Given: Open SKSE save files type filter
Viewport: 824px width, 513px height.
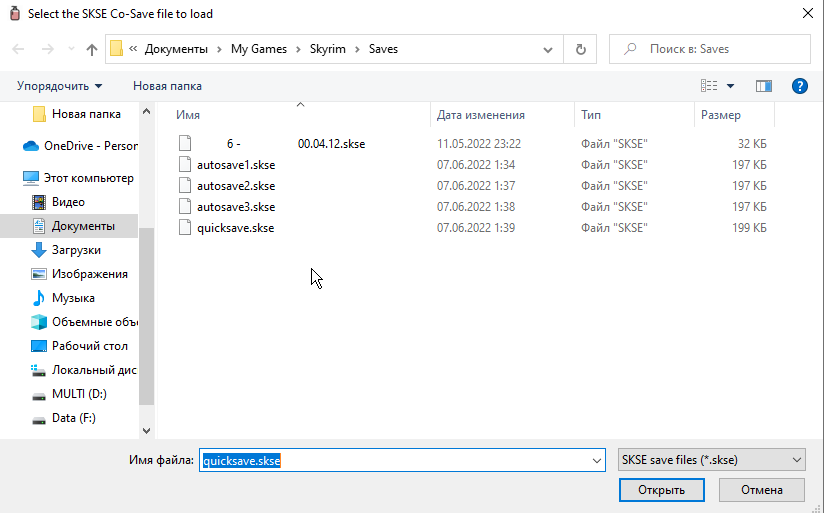Looking at the screenshot, I should tap(712, 460).
